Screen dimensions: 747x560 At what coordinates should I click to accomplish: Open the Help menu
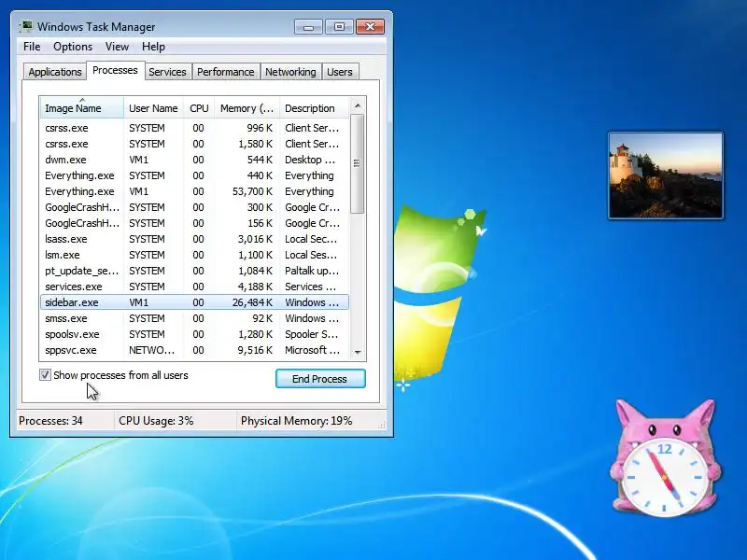[x=153, y=46]
